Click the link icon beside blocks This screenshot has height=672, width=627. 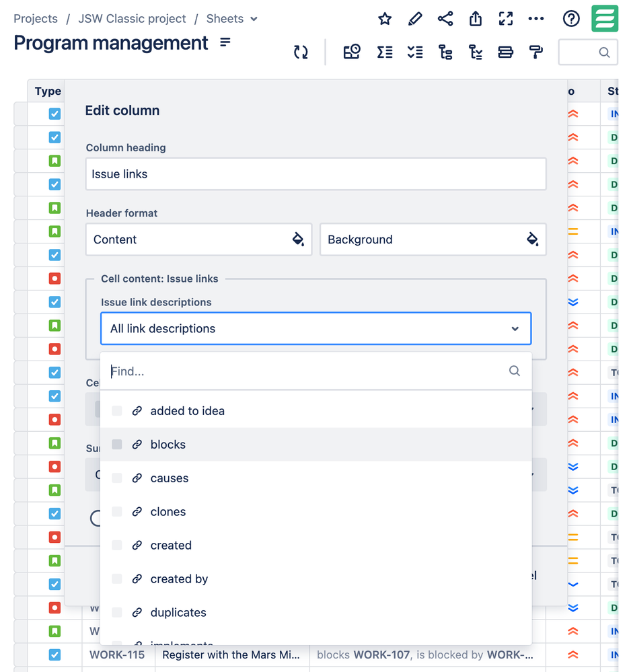pyautogui.click(x=137, y=445)
